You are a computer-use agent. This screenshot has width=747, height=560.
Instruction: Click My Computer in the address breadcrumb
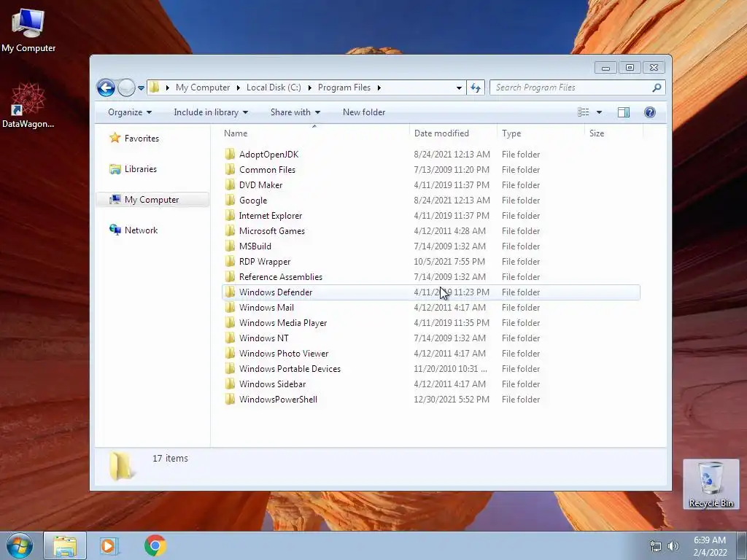pos(203,87)
